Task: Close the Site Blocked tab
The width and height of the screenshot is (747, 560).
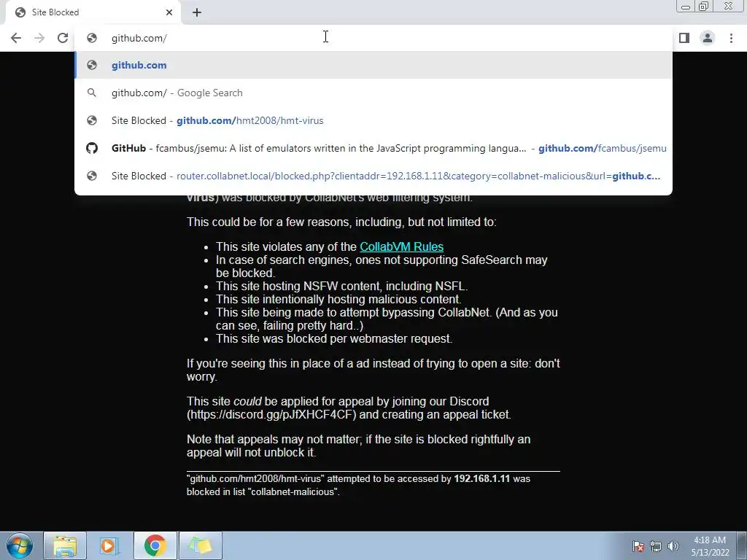Action: click(169, 12)
